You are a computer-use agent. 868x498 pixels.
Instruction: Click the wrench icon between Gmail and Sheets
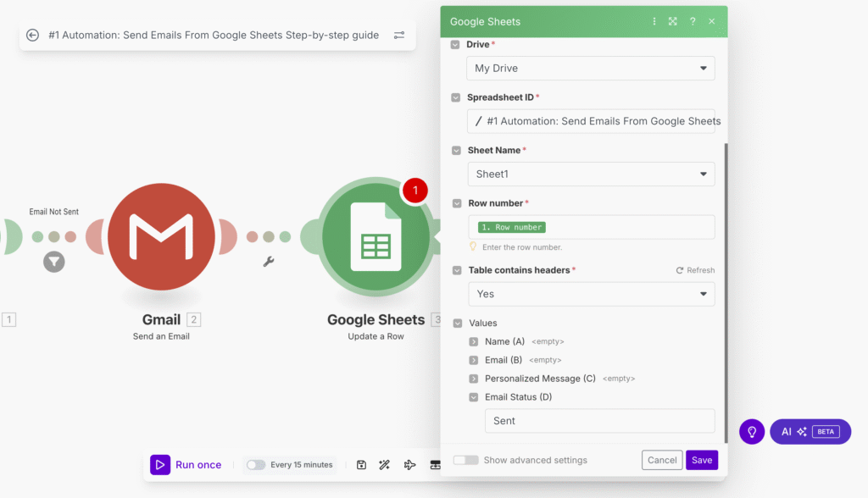pos(269,261)
